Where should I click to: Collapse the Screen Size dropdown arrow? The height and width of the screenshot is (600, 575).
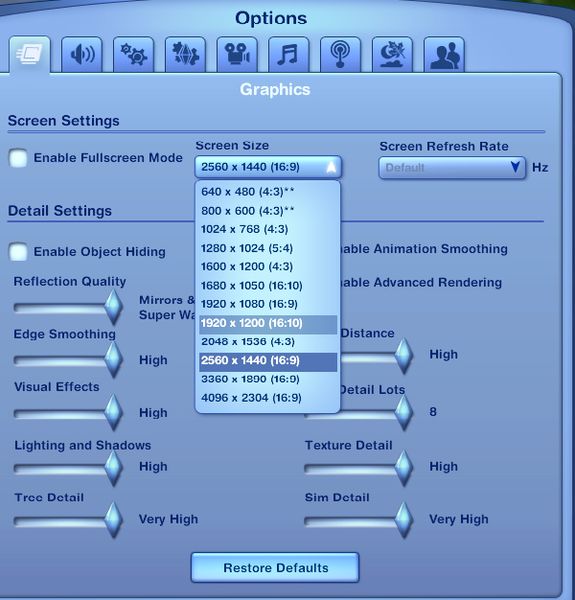point(331,167)
